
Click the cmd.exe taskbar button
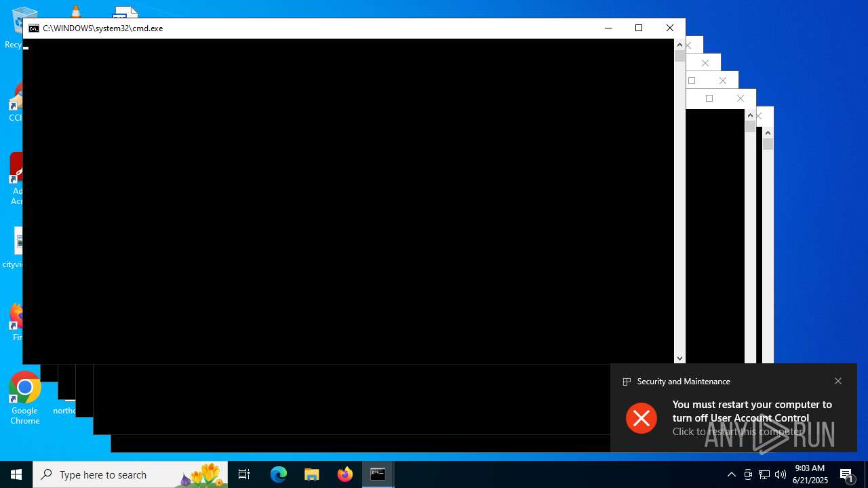pyautogui.click(x=378, y=474)
